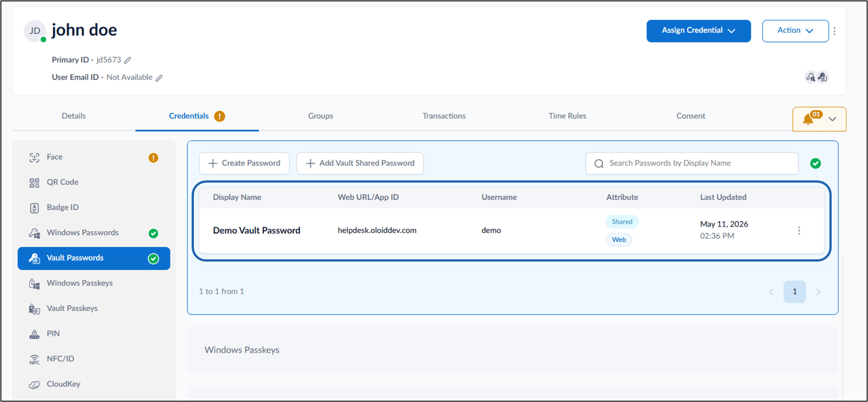Open the Action dropdown

coord(795,31)
